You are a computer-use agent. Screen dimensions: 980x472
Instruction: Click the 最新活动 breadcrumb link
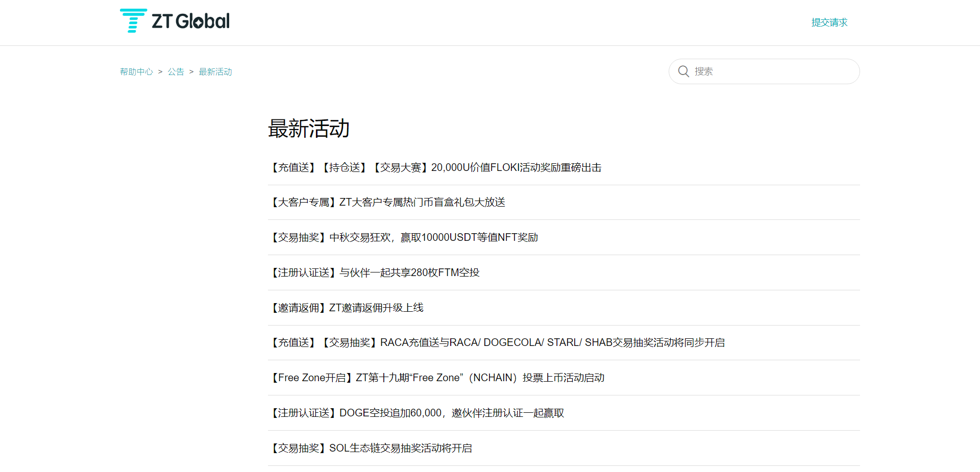pyautogui.click(x=215, y=72)
